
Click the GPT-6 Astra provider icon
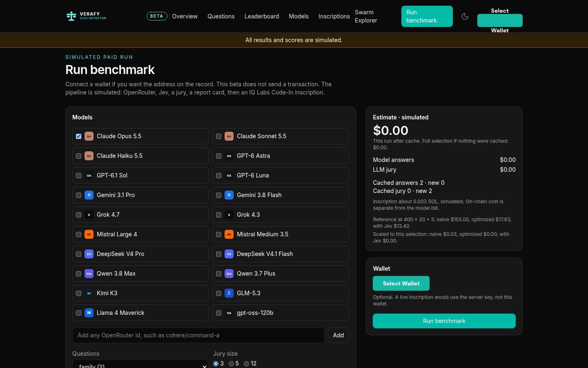pyautogui.click(x=229, y=156)
